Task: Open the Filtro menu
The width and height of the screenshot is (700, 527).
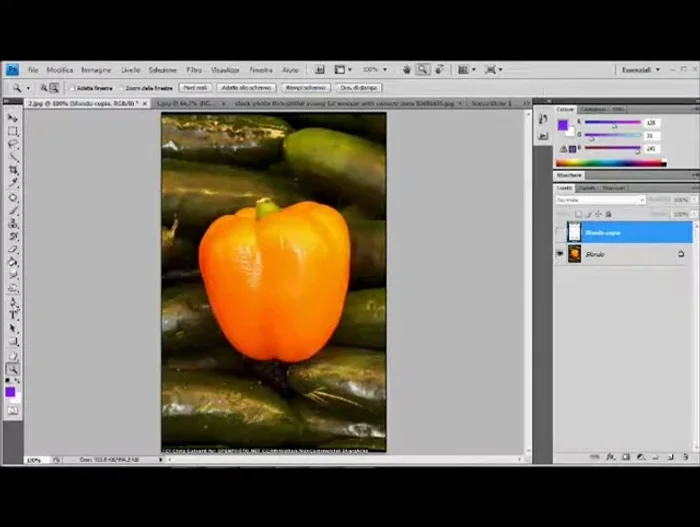Action: click(194, 70)
